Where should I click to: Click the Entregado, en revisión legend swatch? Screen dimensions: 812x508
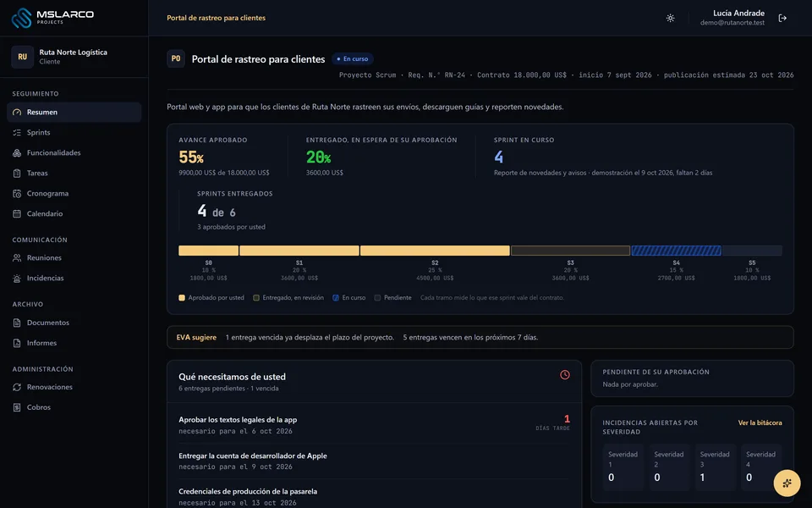255,298
